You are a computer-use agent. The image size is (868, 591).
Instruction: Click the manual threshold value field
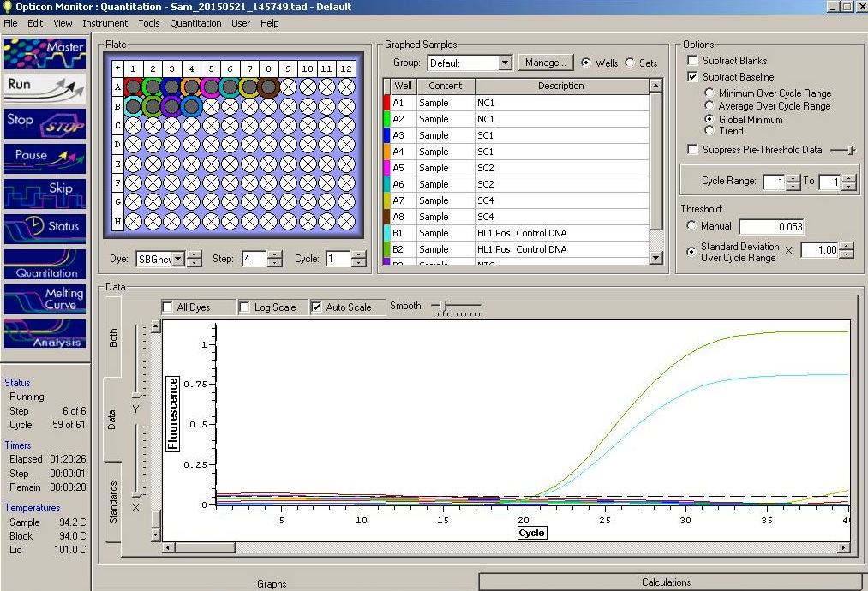pyautogui.click(x=770, y=227)
